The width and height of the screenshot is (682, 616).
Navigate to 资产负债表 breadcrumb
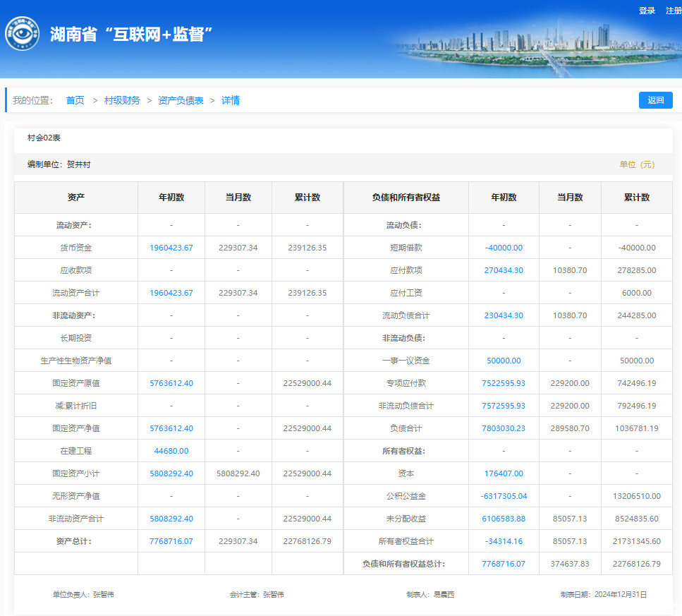[181, 100]
